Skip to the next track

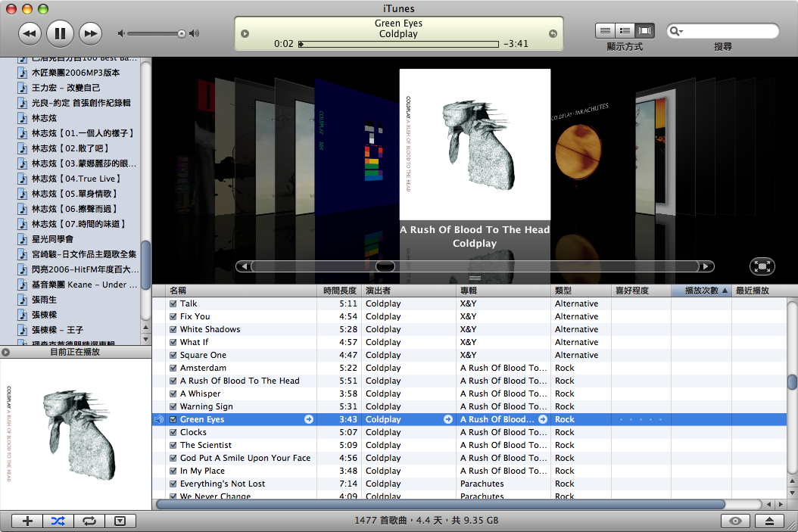[x=91, y=33]
